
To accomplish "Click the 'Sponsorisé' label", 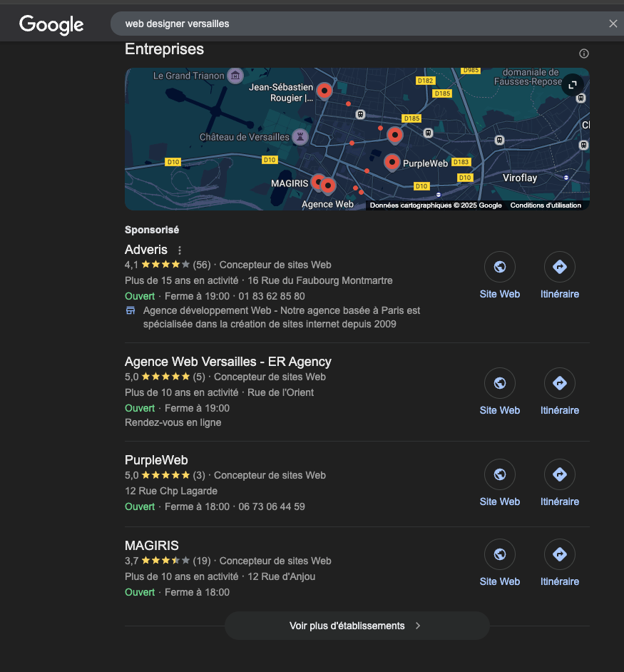I will [152, 230].
